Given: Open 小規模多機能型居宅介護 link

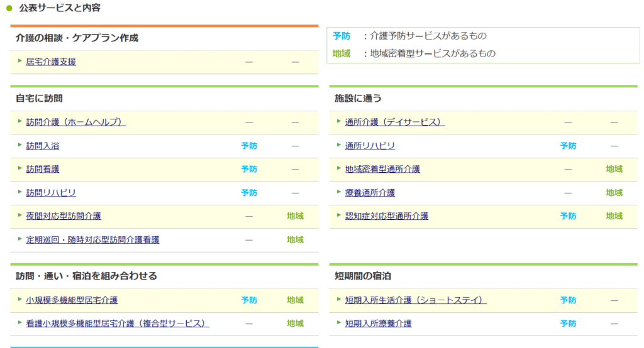Looking at the screenshot, I should point(72,300).
